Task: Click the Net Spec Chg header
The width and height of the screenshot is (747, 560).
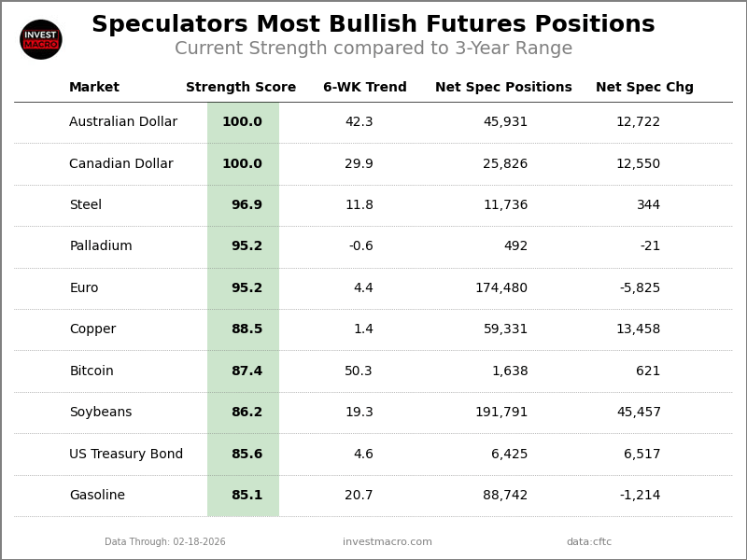Action: pyautogui.click(x=644, y=88)
